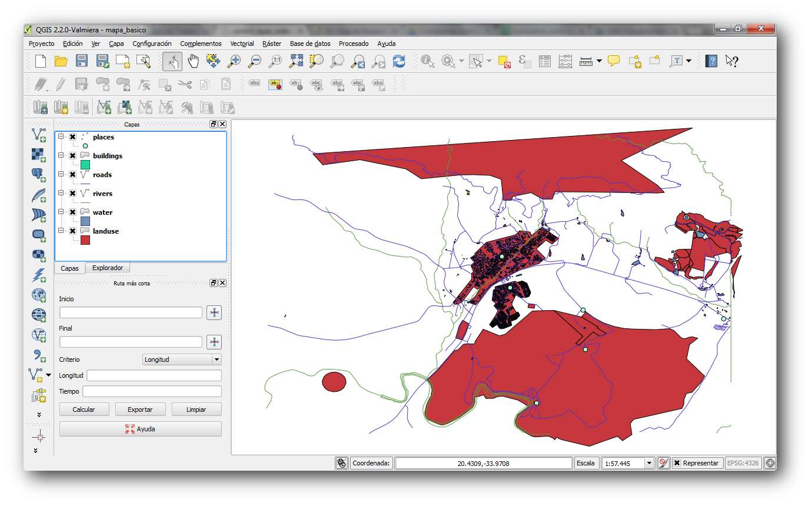Image resolution: width=812 pixels, height=506 pixels.
Task: Open the new print composer icon
Action: pyautogui.click(x=123, y=61)
